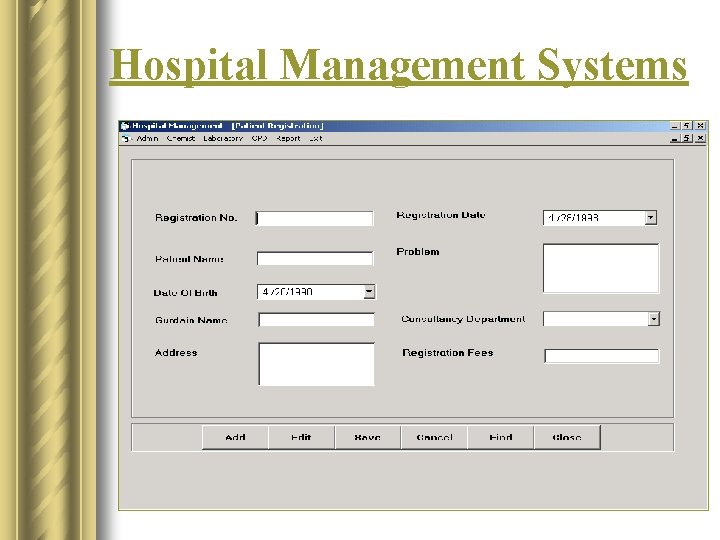
Task: Minimize the Hospital Management main window
Action: [675, 125]
